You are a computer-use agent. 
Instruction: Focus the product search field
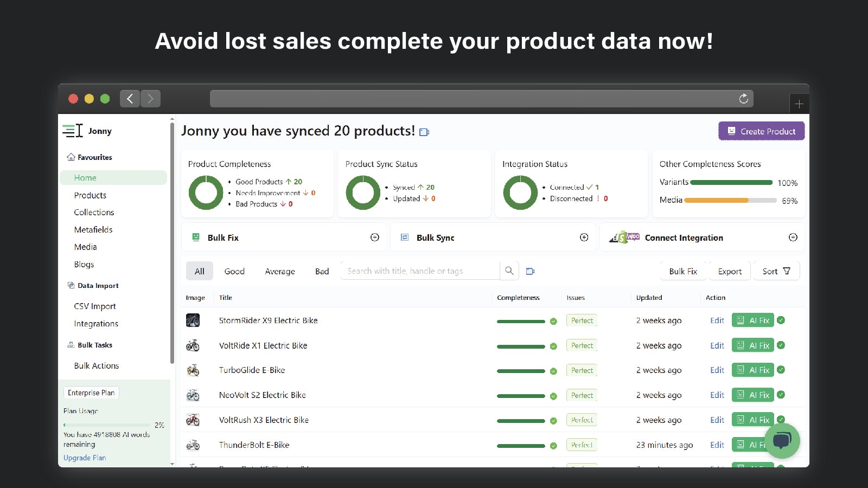click(420, 271)
